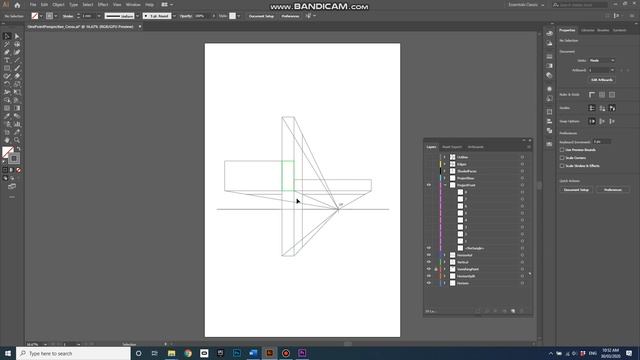
Task: Select the Eraser tool
Action: pyautogui.click(x=17, y=76)
